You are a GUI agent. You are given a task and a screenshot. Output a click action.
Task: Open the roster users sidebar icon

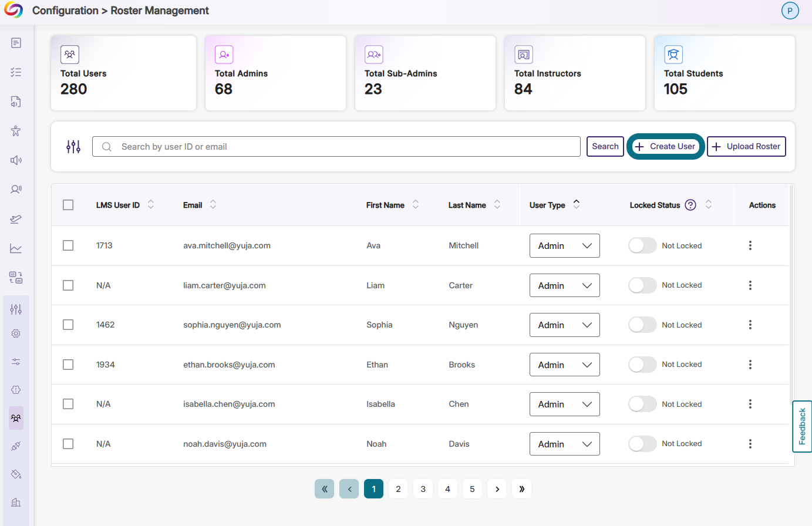(x=16, y=418)
